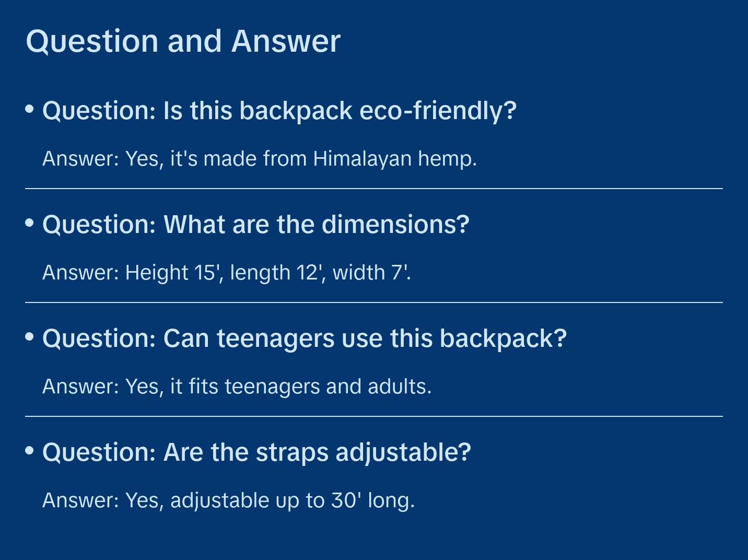The height and width of the screenshot is (560, 748).
Task: Select the "Are the straps adjustable?" question
Action: click(256, 452)
